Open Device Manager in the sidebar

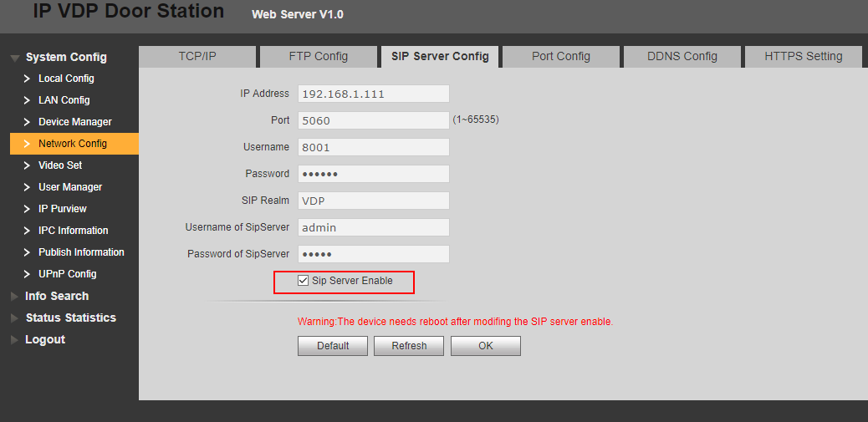pyautogui.click(x=74, y=122)
